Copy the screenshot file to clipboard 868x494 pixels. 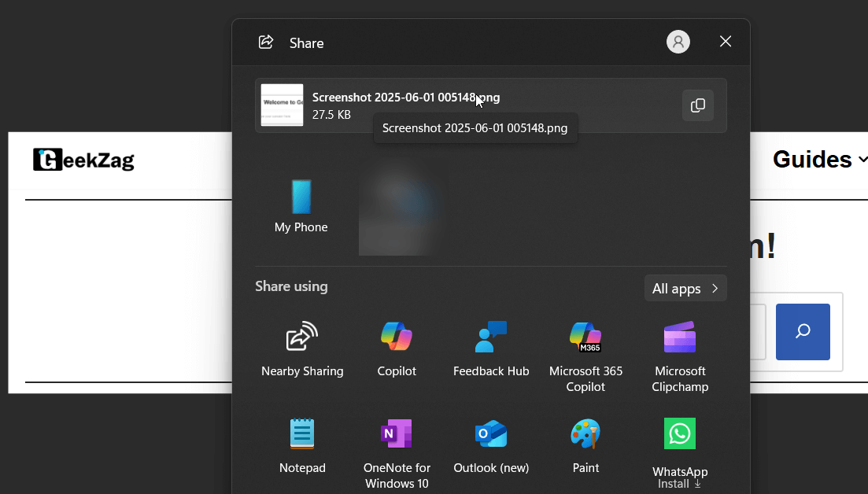pos(697,105)
